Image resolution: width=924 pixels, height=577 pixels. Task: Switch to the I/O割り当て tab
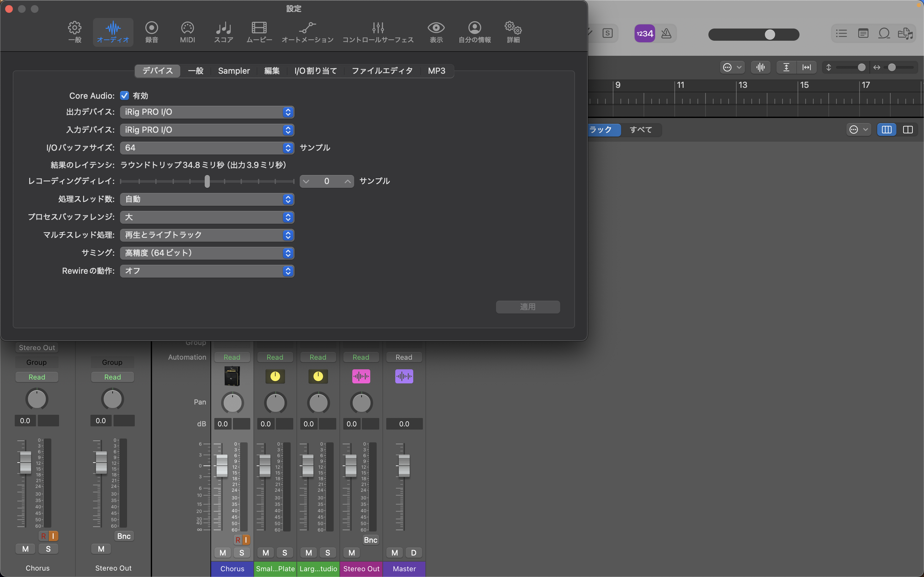click(x=315, y=71)
